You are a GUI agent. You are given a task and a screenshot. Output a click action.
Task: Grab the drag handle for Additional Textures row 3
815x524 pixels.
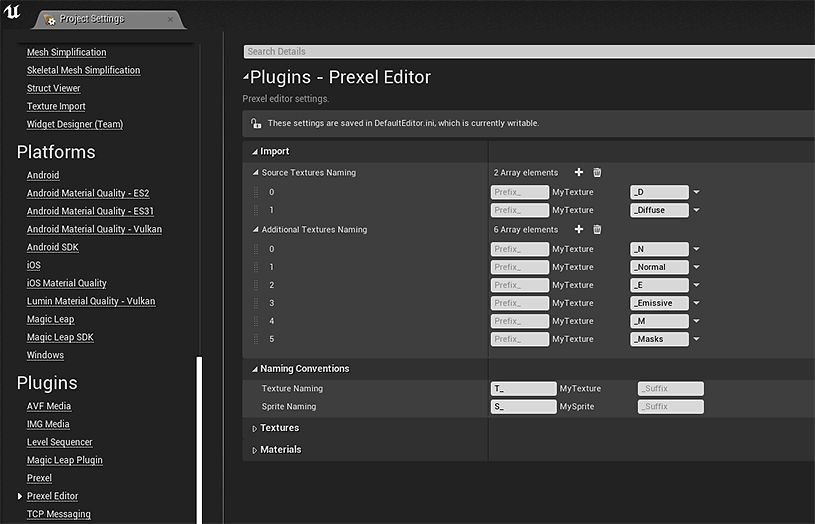[256, 303]
